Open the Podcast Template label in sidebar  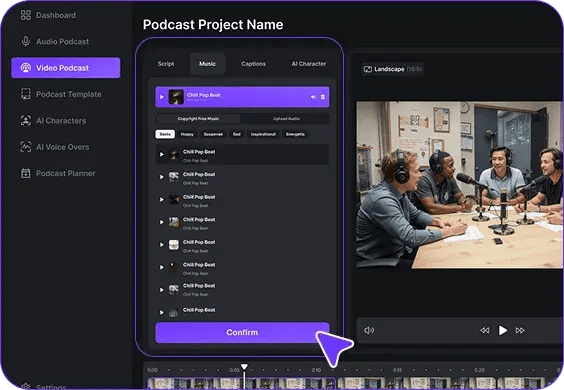click(x=69, y=94)
